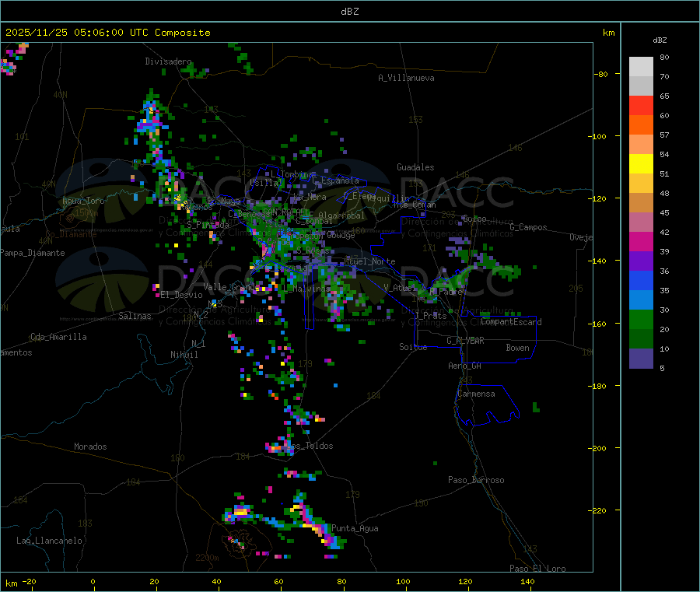Click the 'J_Prats' map label
Viewport: 700px width, 592px height.
pos(430,316)
